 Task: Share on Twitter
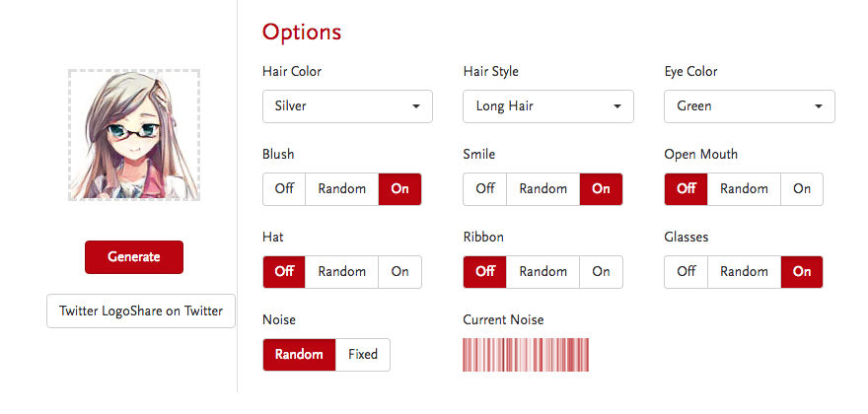(141, 311)
